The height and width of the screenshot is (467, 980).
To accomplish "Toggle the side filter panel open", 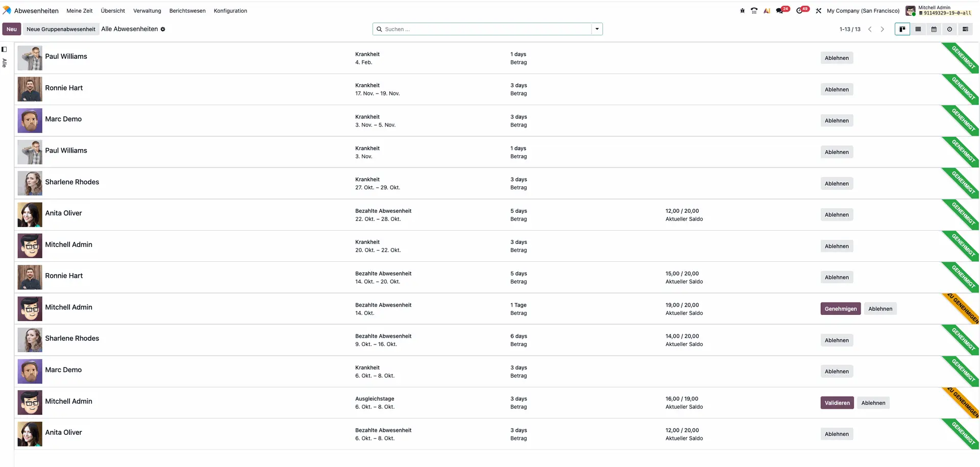I will (x=4, y=50).
